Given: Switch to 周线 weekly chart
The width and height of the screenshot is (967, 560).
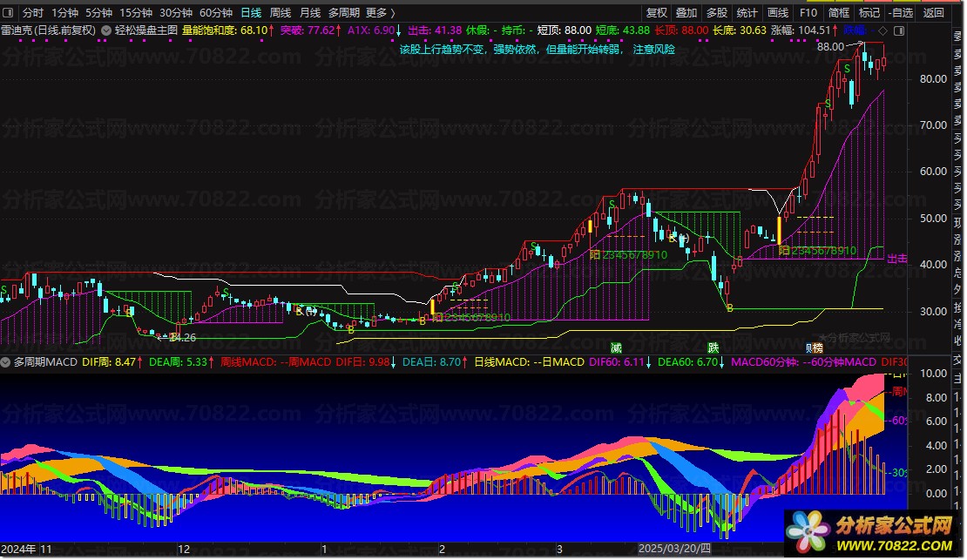Looking at the screenshot, I should point(280,12).
